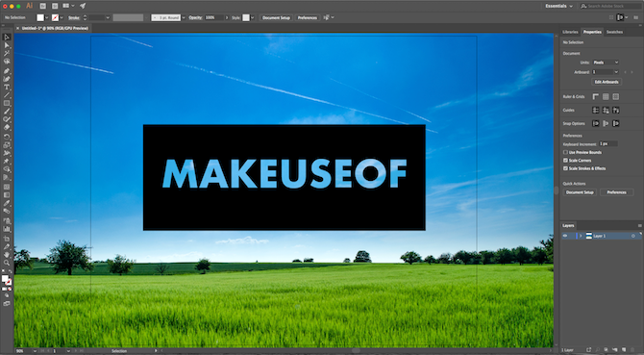This screenshot has height=355, width=644.
Task: Select the Scale tool
Action: [x=7, y=145]
